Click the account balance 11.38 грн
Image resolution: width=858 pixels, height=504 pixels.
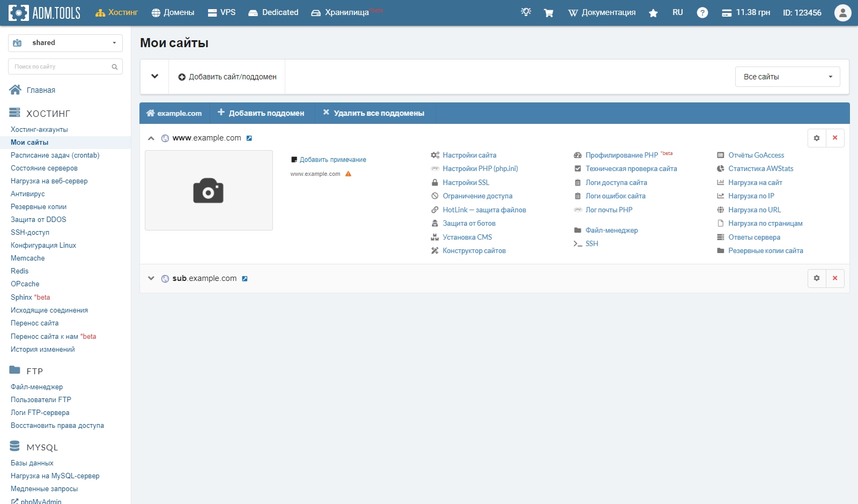click(x=746, y=12)
